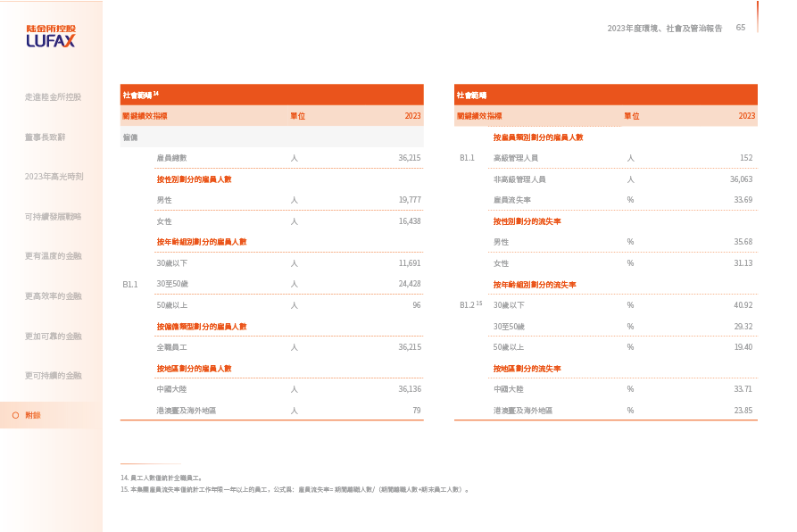Select 更有溫度的金融 in sidebar
Viewport: 797px width, 532px height.
click(x=53, y=255)
